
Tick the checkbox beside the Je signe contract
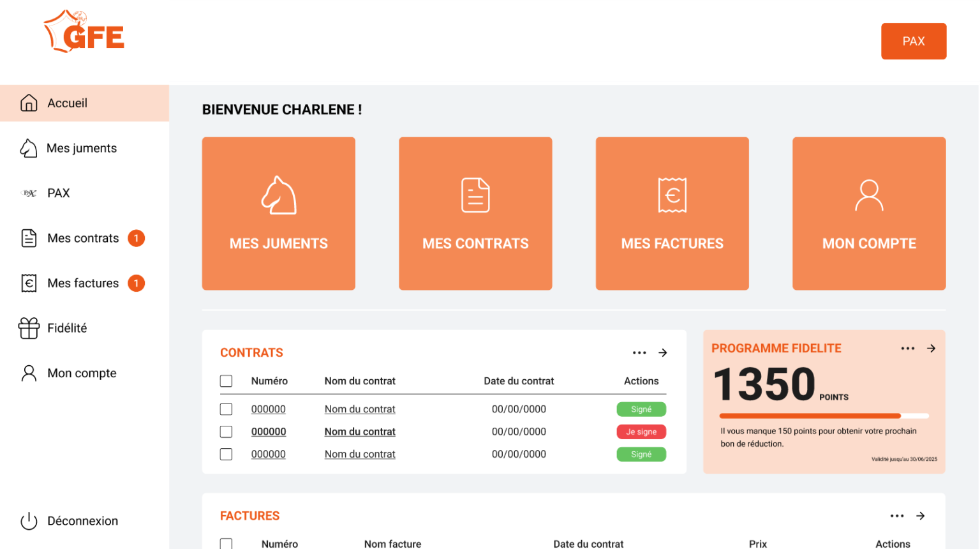226,432
